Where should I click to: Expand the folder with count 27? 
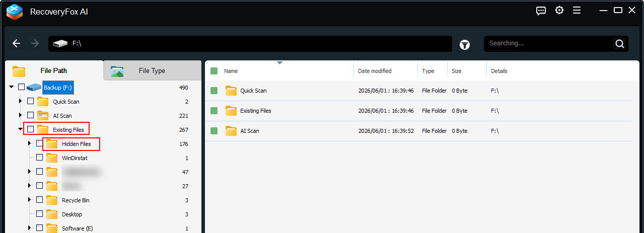tap(30, 186)
